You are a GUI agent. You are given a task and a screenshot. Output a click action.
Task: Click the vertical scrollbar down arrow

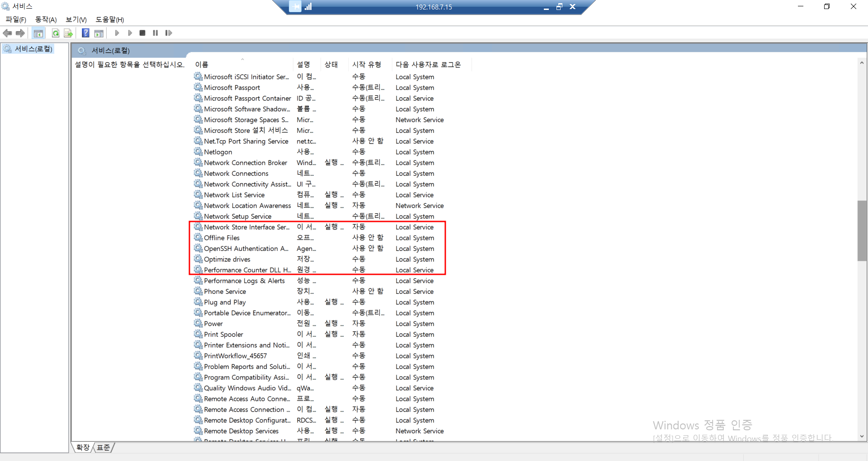862,437
